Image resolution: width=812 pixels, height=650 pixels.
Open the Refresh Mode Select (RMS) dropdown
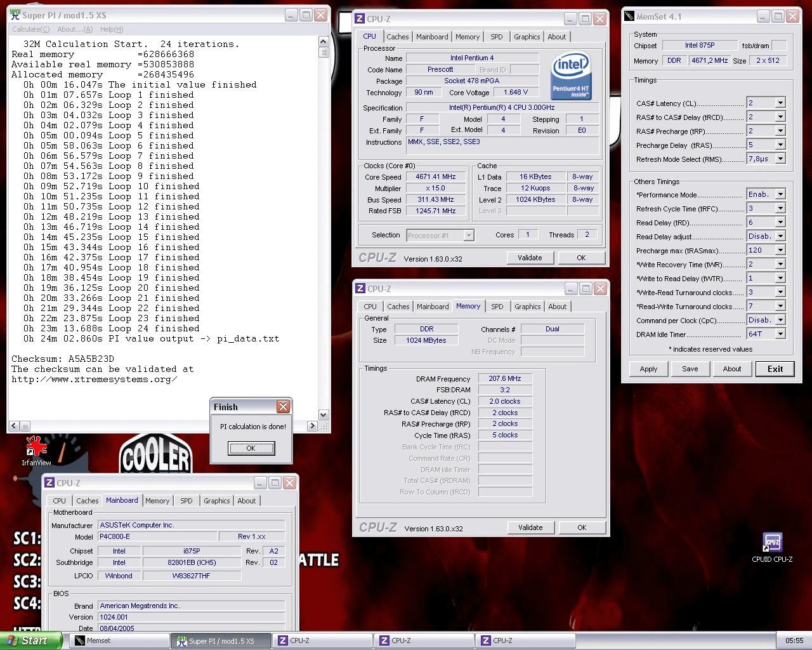(x=781, y=159)
